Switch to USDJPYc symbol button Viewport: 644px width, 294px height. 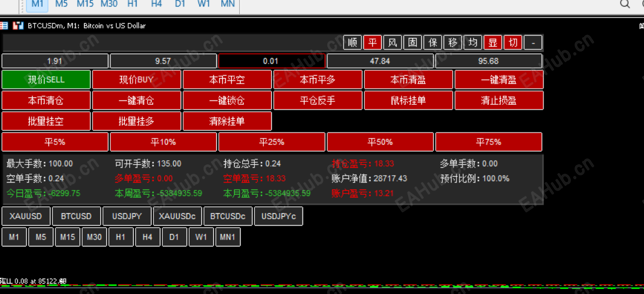279,216
